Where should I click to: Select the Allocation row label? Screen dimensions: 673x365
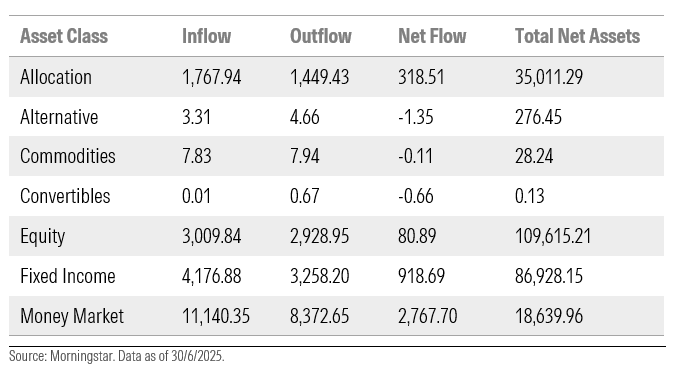pos(56,77)
